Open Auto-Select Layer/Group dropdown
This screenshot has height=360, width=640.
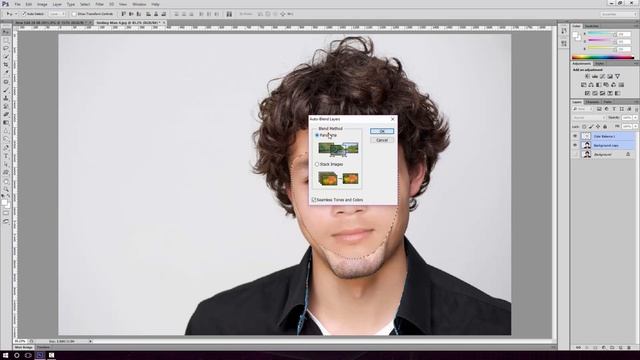[x=57, y=14]
